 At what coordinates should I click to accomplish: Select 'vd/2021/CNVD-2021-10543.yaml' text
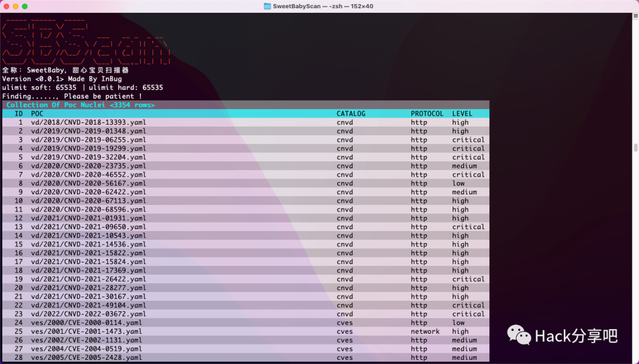pyautogui.click(x=88, y=236)
